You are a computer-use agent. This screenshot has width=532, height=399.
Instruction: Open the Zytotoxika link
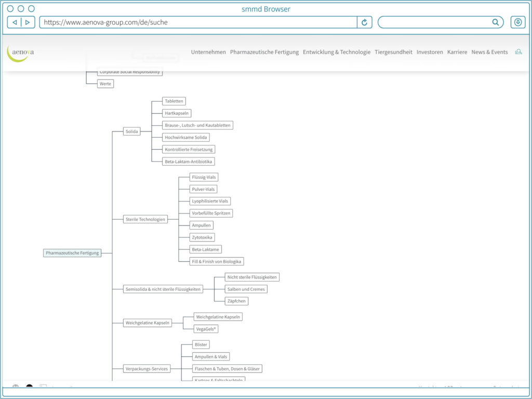202,237
